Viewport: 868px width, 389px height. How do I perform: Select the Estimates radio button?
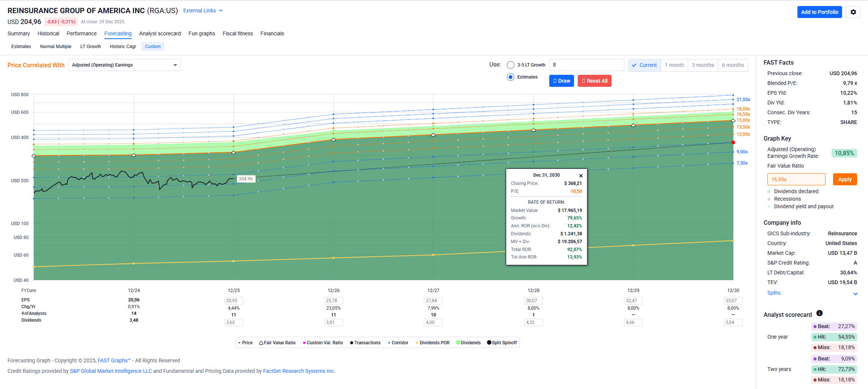pyautogui.click(x=511, y=77)
